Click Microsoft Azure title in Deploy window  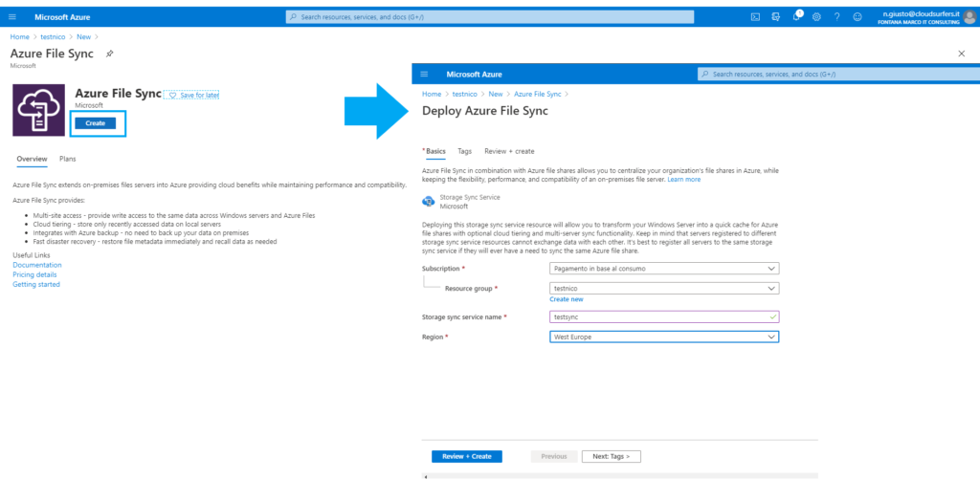pyautogui.click(x=475, y=75)
